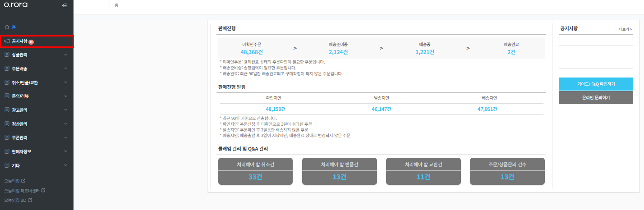Expand the 정산관리 sidebar menu
This screenshot has height=210, width=644.
(37, 124)
